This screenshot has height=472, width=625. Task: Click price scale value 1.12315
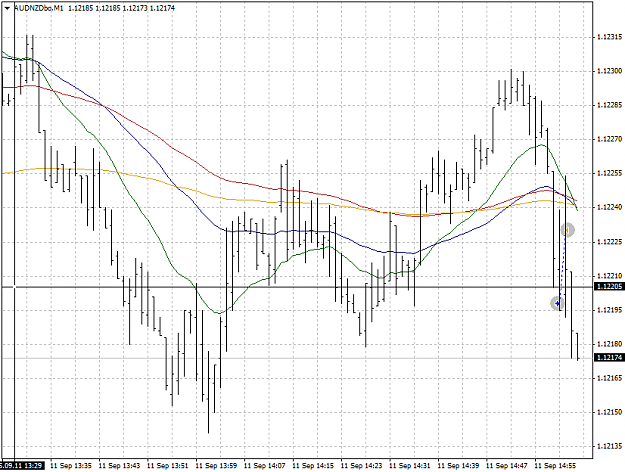click(609, 37)
